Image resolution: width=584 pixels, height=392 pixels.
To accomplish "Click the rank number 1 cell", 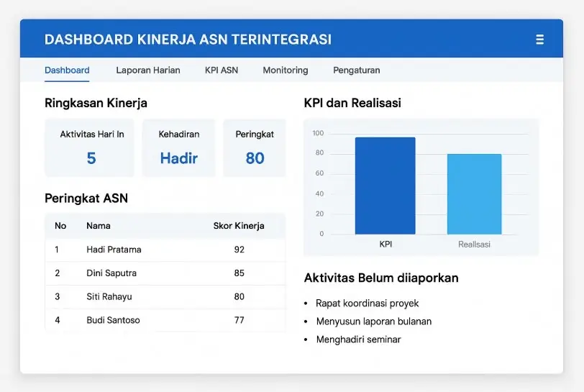I will coord(57,250).
